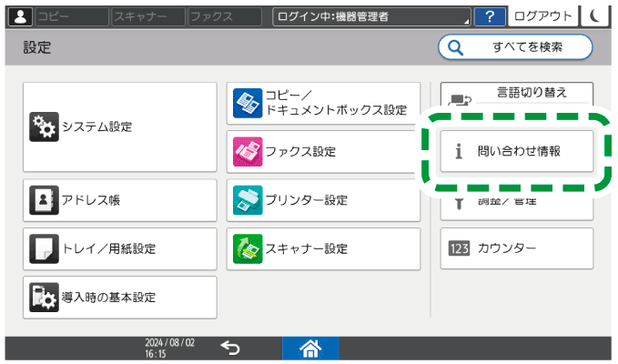618x364 pixels.
Task: Expand the ログイン中:機器管理者 status box
Action: (x=371, y=16)
